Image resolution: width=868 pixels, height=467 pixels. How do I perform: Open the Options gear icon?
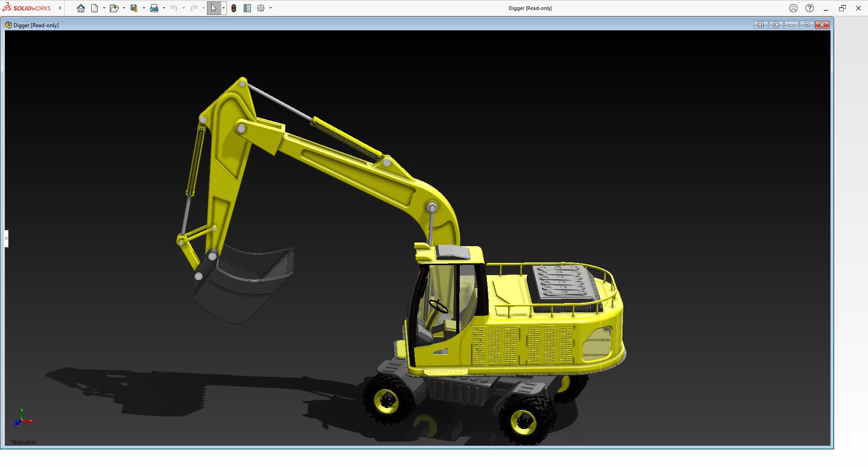(x=261, y=8)
